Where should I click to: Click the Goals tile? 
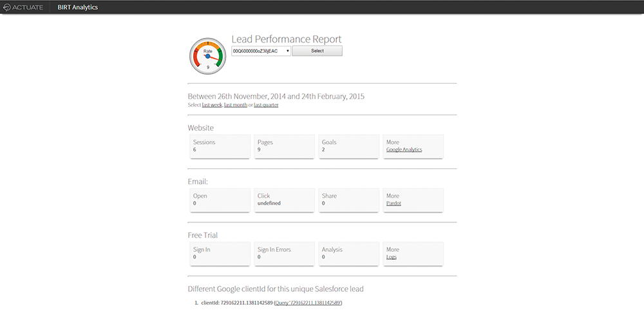348,146
